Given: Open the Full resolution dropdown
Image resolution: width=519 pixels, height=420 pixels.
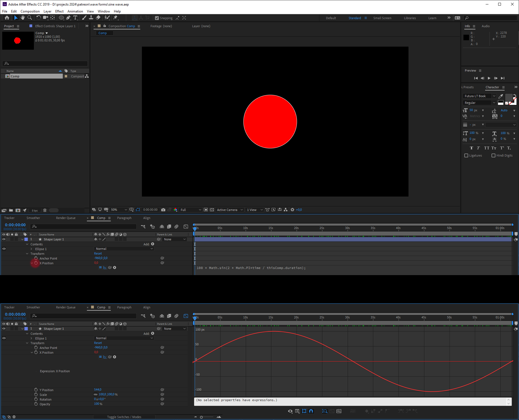Looking at the screenshot, I should point(191,210).
